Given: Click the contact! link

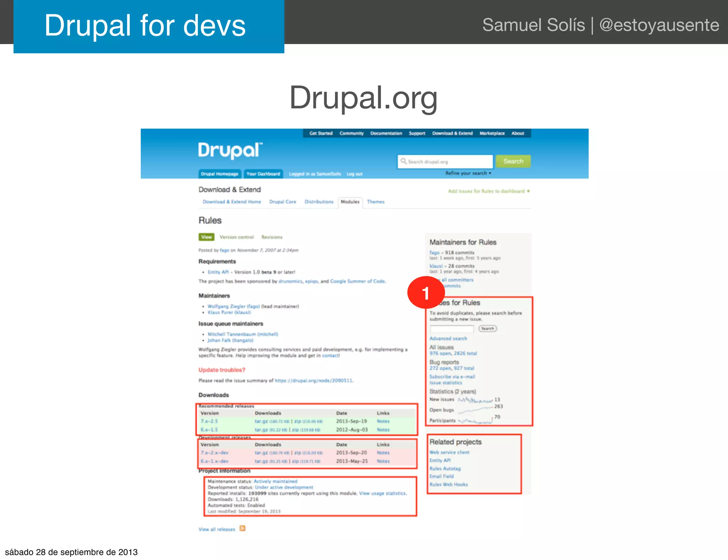Looking at the screenshot, I should [x=331, y=355].
